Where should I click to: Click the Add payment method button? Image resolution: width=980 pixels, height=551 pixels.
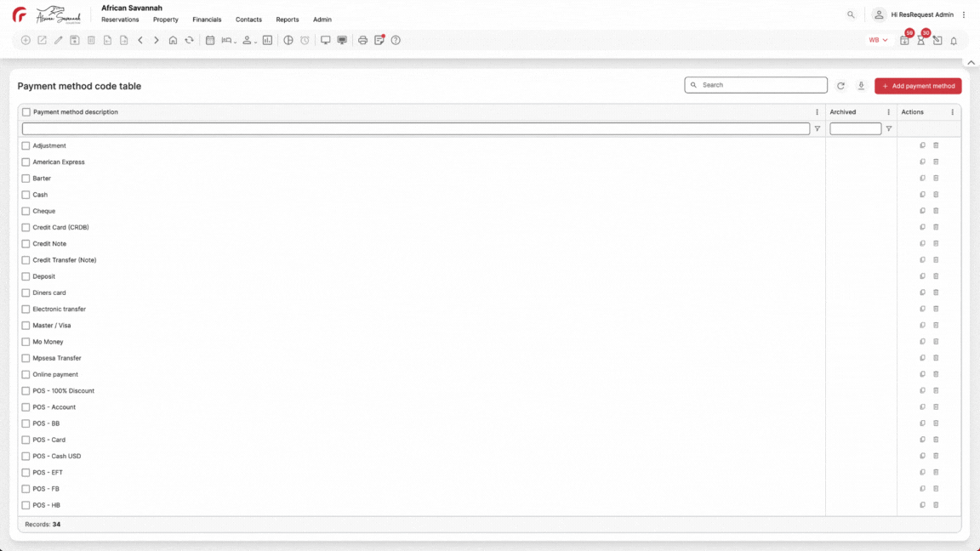tap(918, 86)
